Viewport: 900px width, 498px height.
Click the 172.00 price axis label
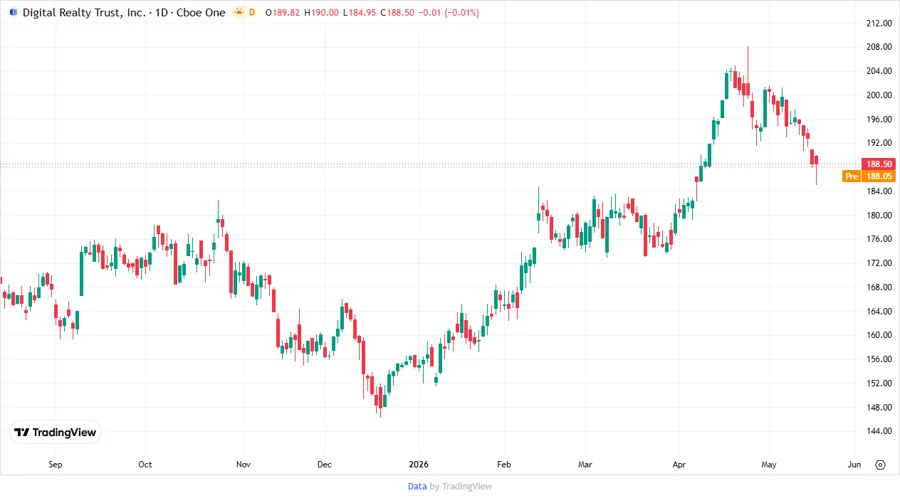[x=879, y=263]
